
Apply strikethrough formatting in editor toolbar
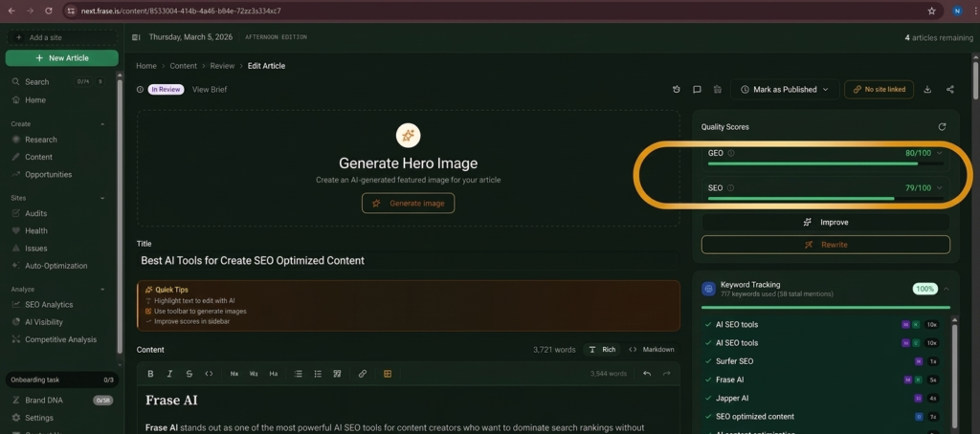[189, 374]
